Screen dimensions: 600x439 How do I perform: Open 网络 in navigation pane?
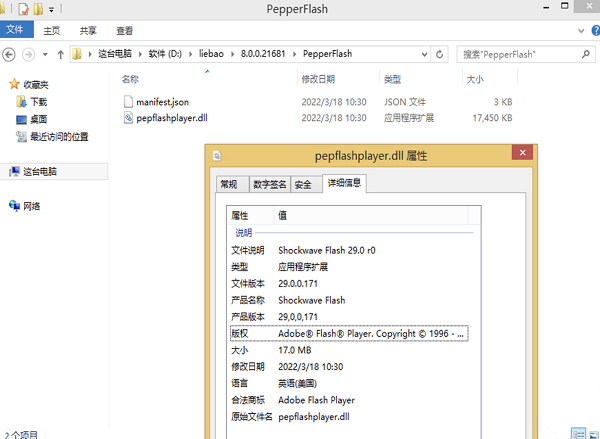(32, 206)
